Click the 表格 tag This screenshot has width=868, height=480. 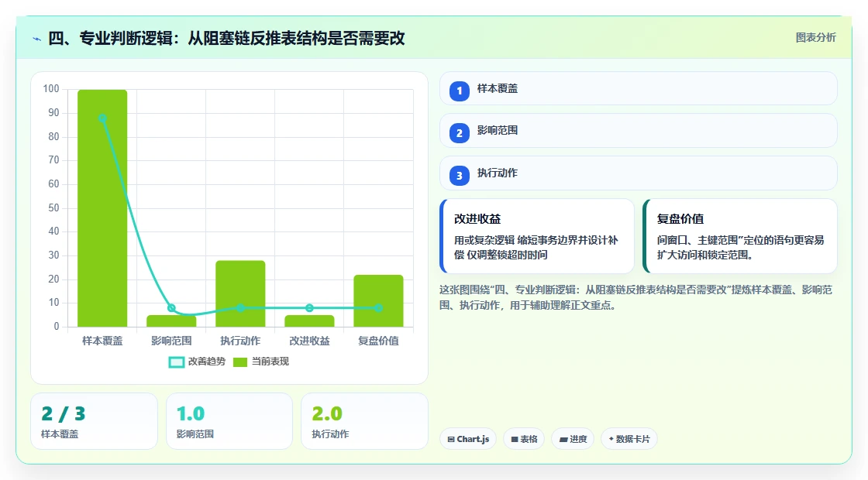coord(524,439)
